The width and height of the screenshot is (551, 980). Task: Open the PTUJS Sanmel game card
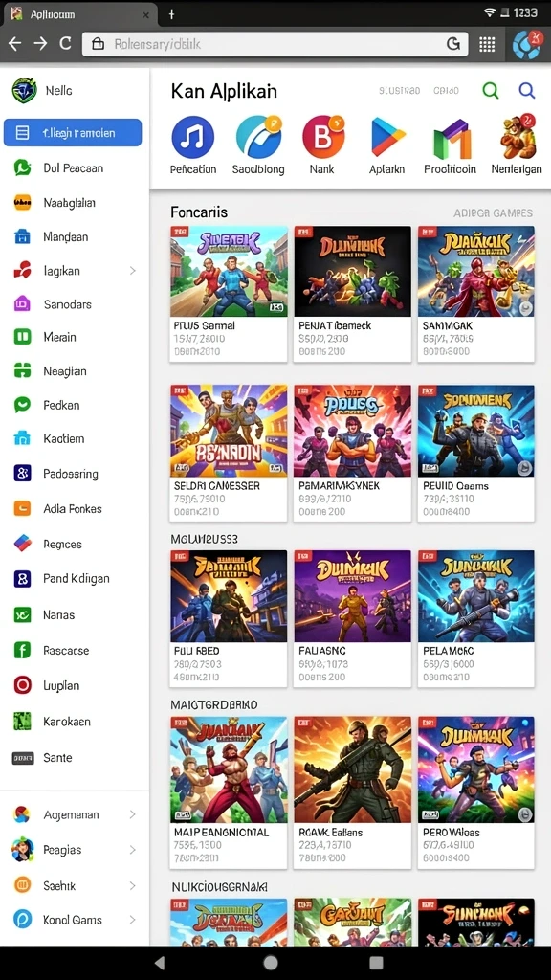coord(229,295)
